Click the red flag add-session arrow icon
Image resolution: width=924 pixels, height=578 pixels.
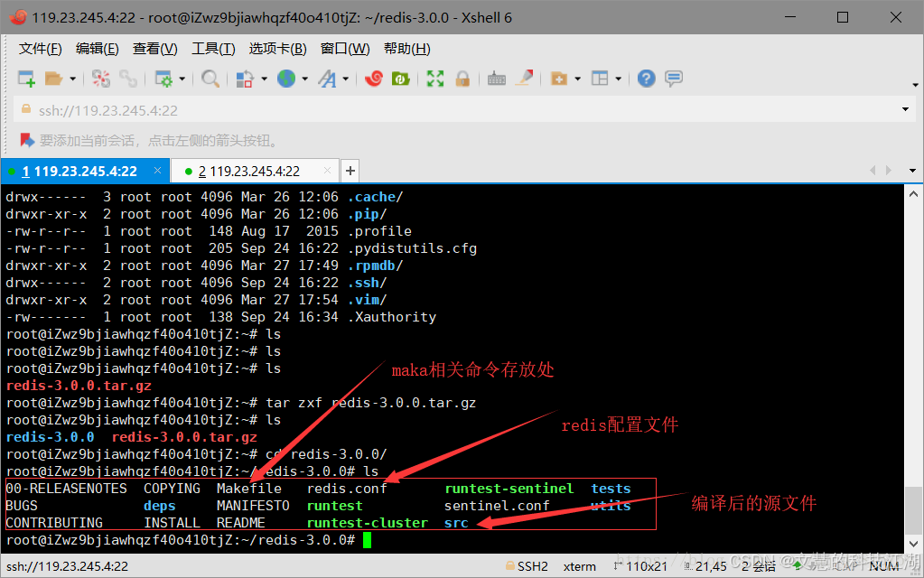[x=27, y=140]
